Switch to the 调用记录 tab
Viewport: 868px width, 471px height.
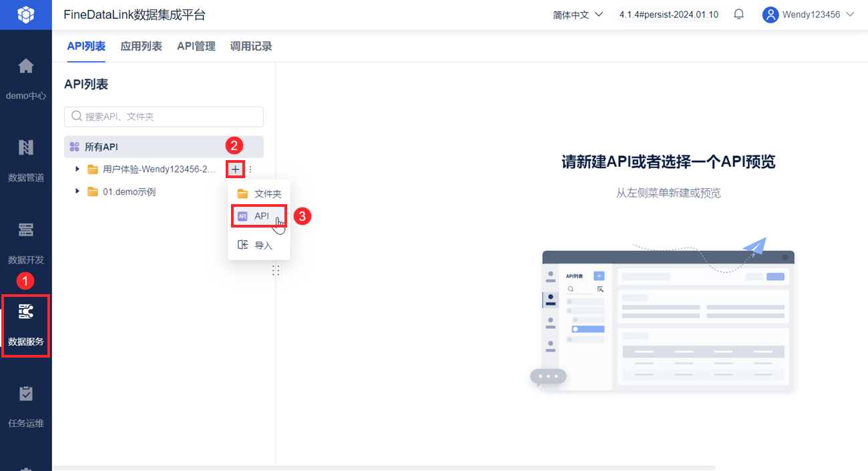(251, 46)
